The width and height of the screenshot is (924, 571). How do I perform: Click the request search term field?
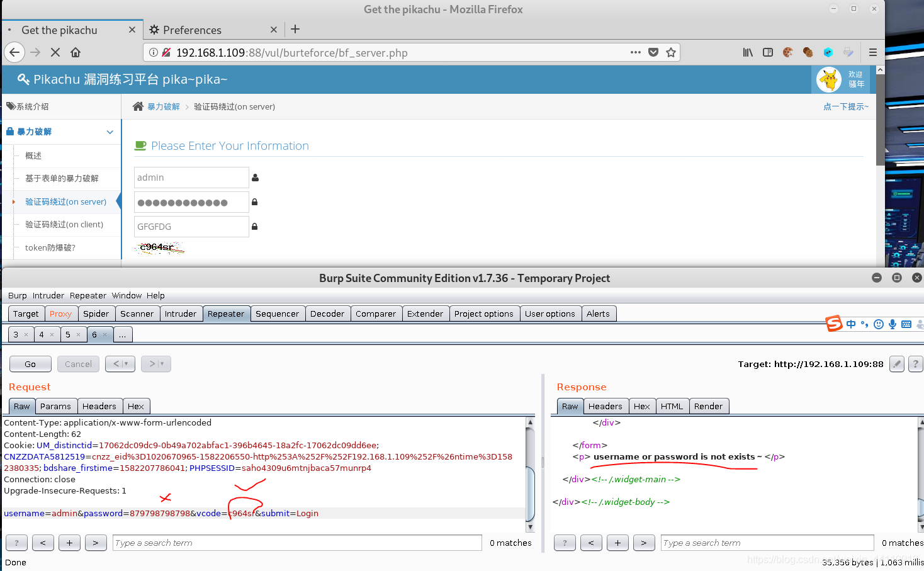(297, 543)
